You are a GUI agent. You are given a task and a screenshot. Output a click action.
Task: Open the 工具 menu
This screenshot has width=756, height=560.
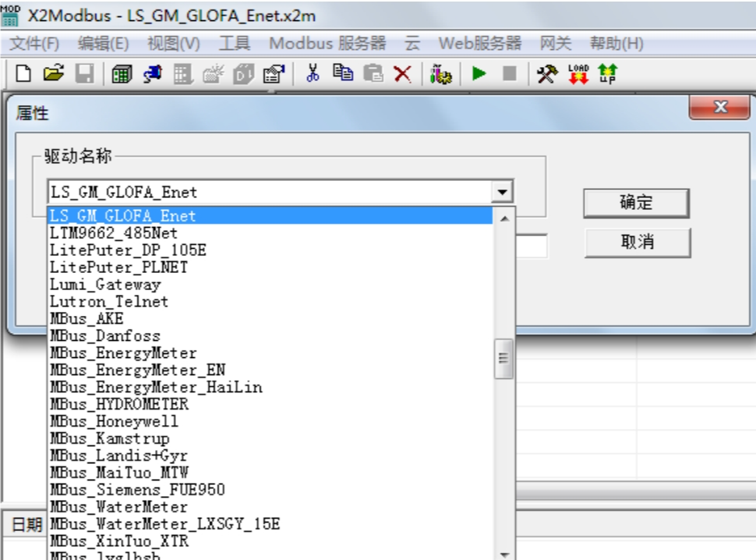pyautogui.click(x=235, y=44)
